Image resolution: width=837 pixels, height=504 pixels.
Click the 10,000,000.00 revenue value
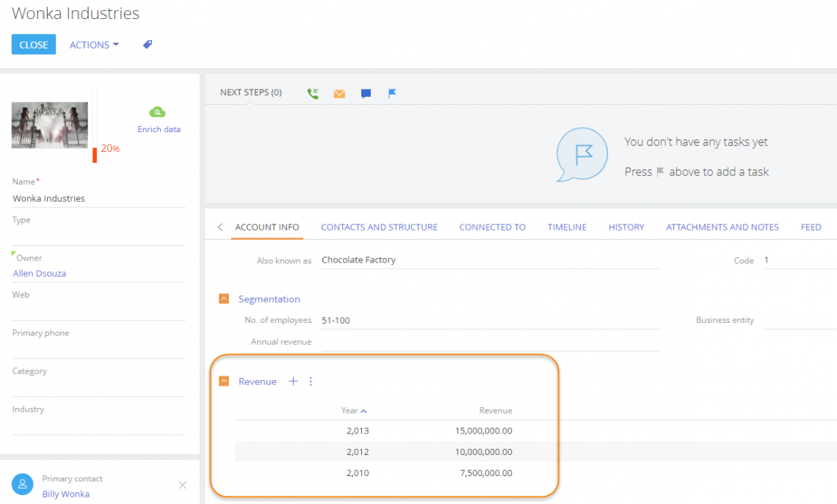(x=484, y=452)
